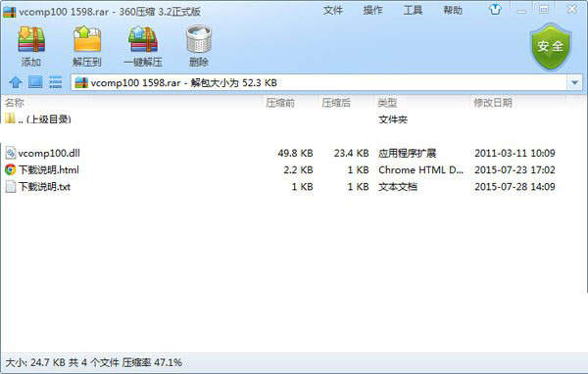Click the vcomp100.dll file icon
This screenshot has height=374, width=588.
click(x=11, y=153)
